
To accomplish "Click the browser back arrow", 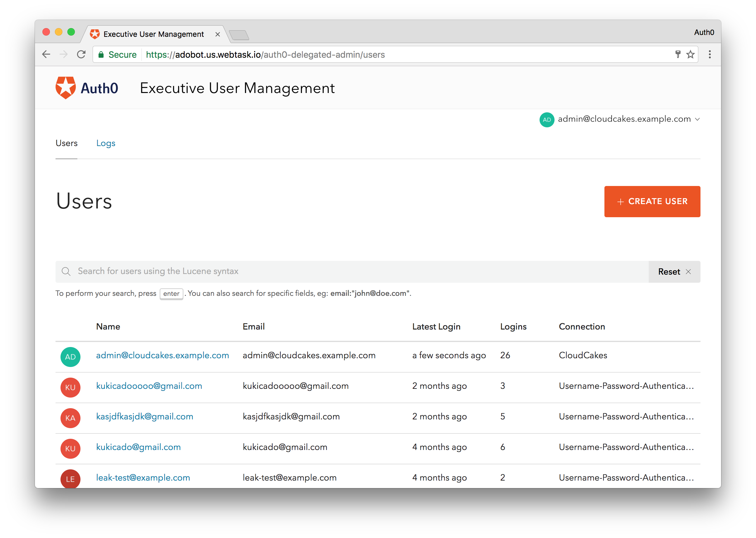I will [46, 54].
